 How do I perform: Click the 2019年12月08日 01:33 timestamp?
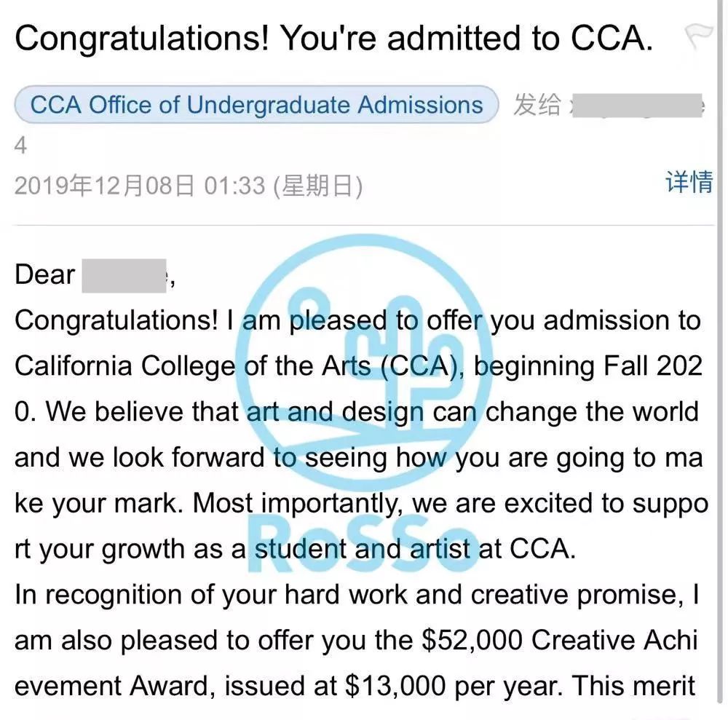tap(140, 186)
